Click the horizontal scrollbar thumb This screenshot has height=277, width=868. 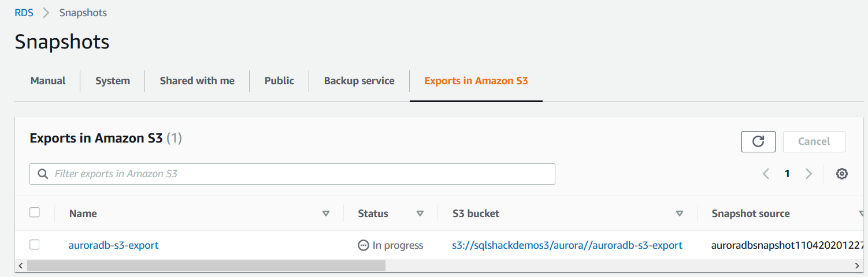206,265
